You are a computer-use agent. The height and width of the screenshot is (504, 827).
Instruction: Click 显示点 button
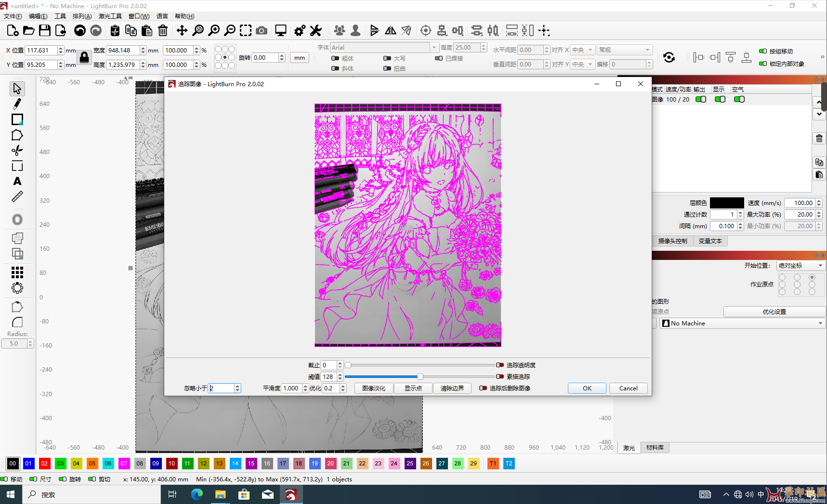(x=413, y=388)
